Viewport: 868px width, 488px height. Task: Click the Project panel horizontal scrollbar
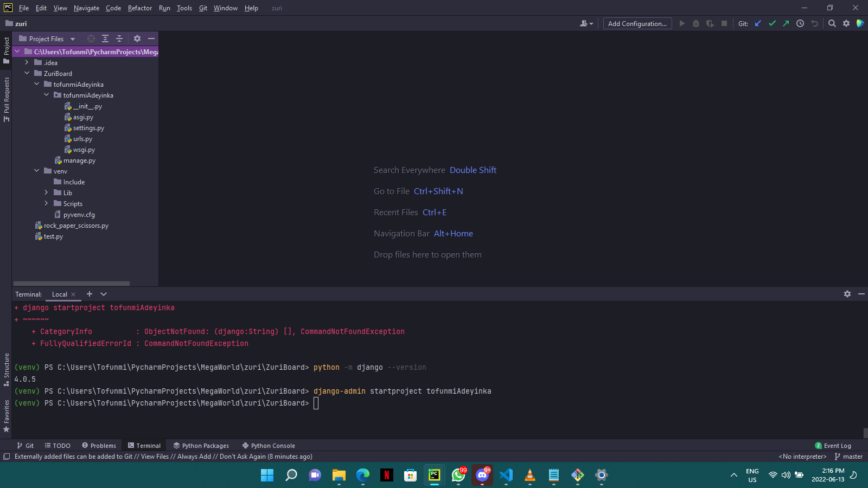(x=71, y=283)
